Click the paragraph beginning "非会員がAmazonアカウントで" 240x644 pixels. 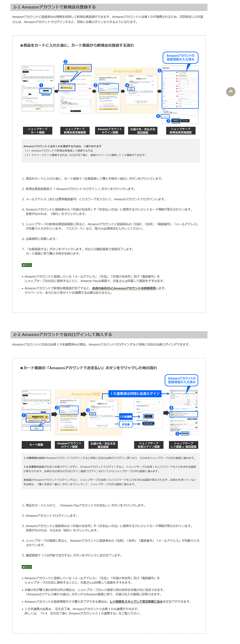click(x=110, y=482)
